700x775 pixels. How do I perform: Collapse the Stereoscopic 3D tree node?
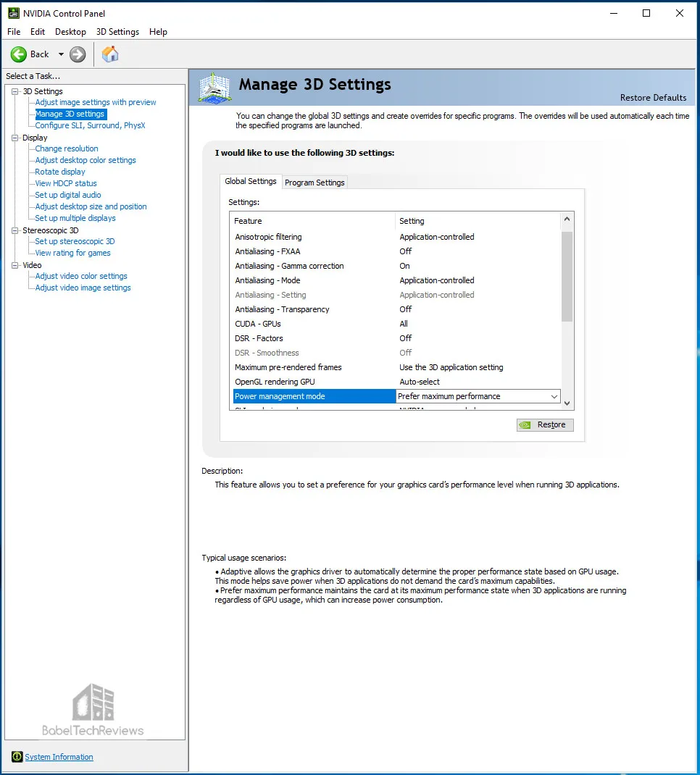click(x=14, y=230)
